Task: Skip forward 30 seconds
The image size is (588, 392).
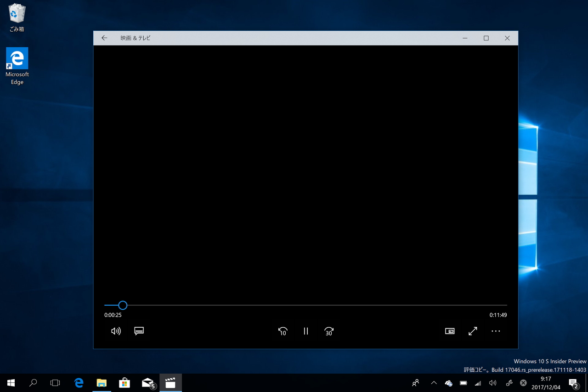Action: (x=328, y=331)
